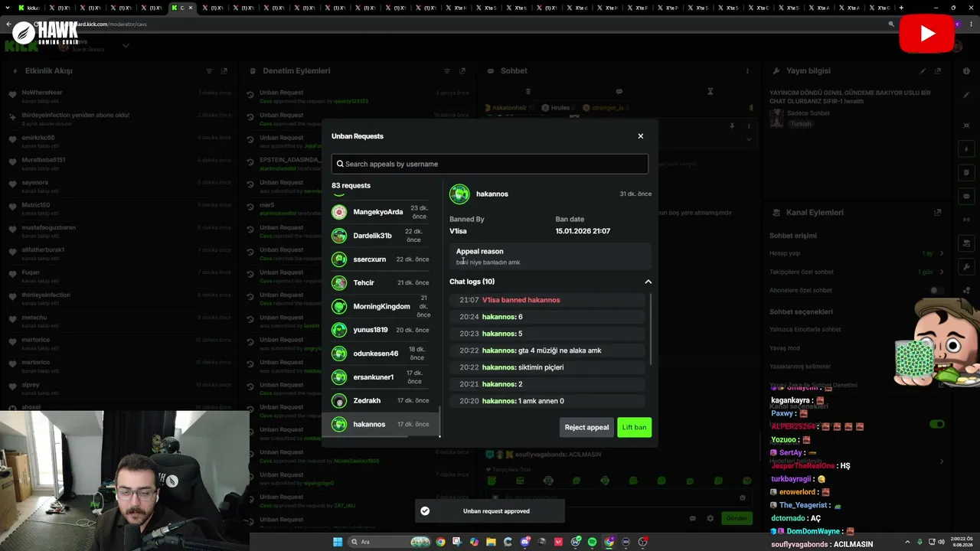Click the YouTube play logo
The width and height of the screenshot is (980, 551).
click(x=926, y=34)
